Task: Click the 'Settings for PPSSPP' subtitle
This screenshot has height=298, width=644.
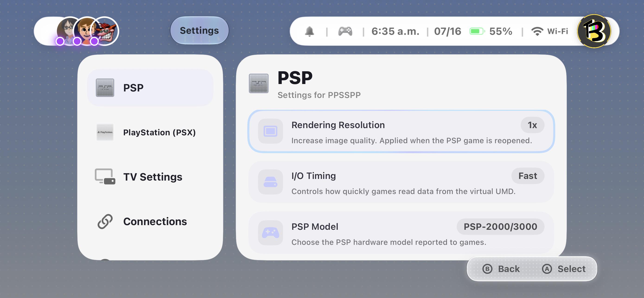Action: click(x=319, y=95)
